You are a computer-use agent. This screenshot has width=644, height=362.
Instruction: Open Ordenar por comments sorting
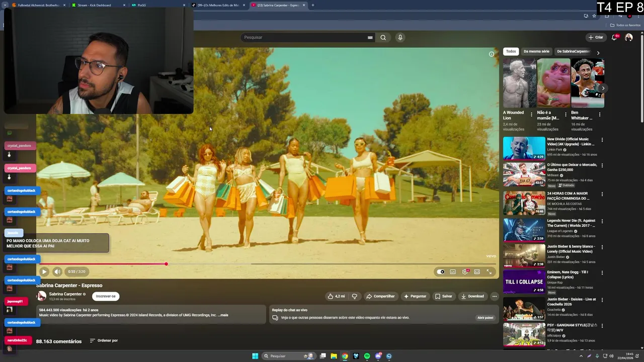[104, 340]
